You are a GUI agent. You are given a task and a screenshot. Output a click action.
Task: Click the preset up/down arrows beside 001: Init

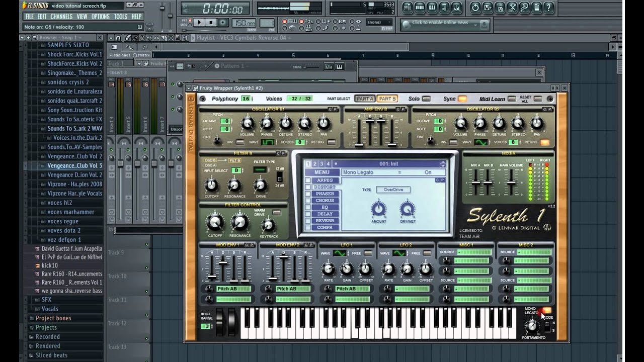tap(442, 164)
